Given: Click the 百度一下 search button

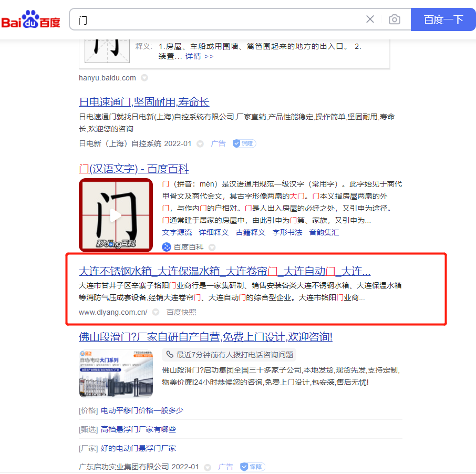Looking at the screenshot, I should (443, 19).
